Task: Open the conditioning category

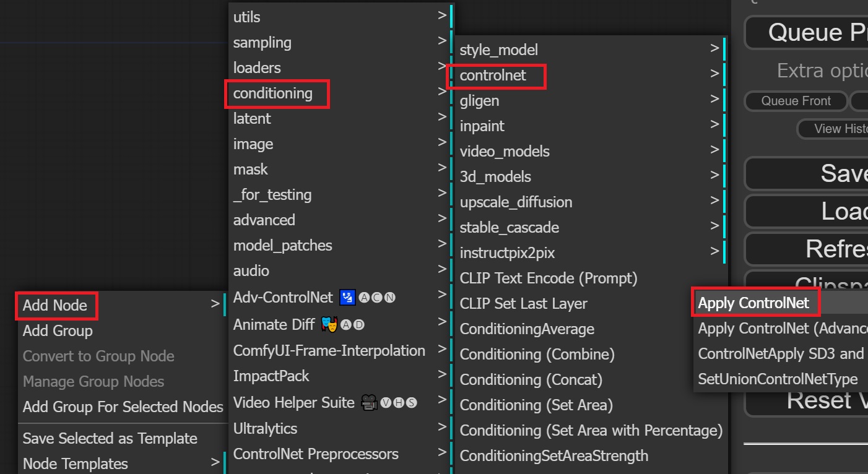Action: coord(276,93)
